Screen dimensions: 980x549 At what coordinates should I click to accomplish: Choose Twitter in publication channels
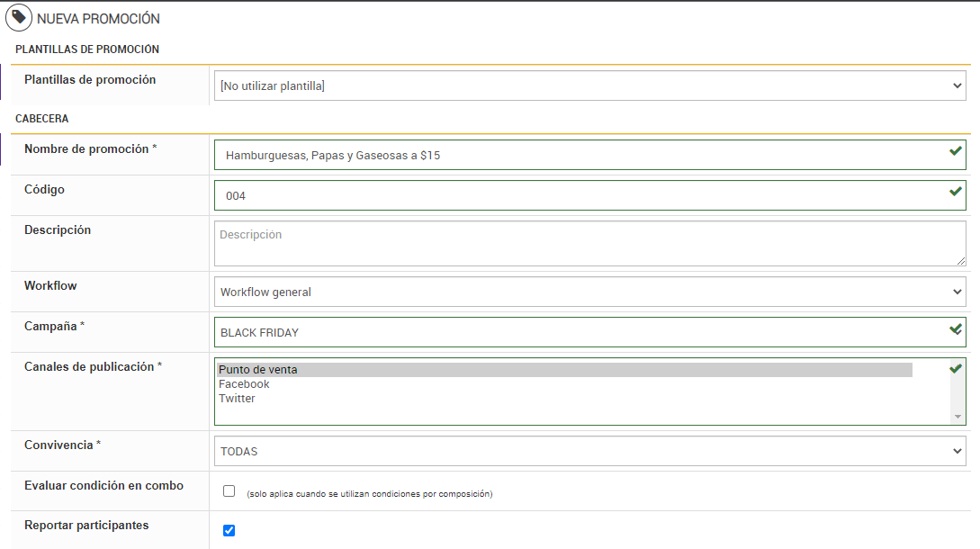[238, 399]
